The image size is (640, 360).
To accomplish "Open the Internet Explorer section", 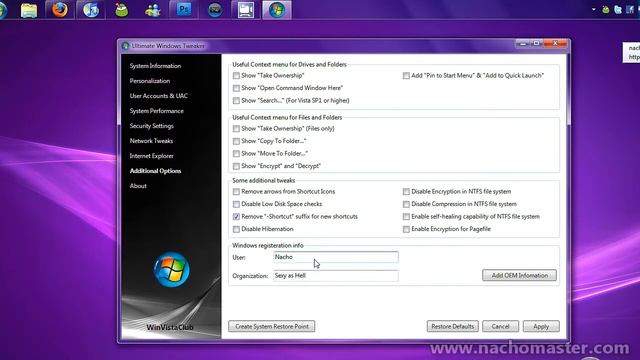I will pyautogui.click(x=151, y=156).
